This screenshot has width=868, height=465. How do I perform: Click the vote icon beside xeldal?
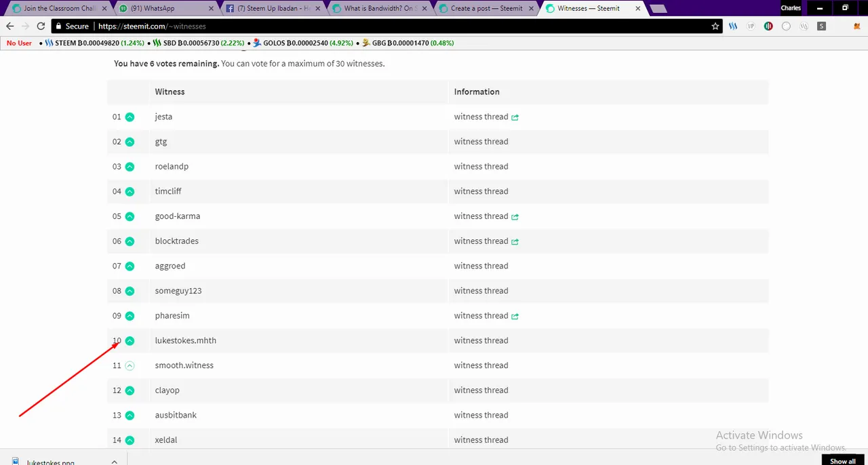coord(130,440)
